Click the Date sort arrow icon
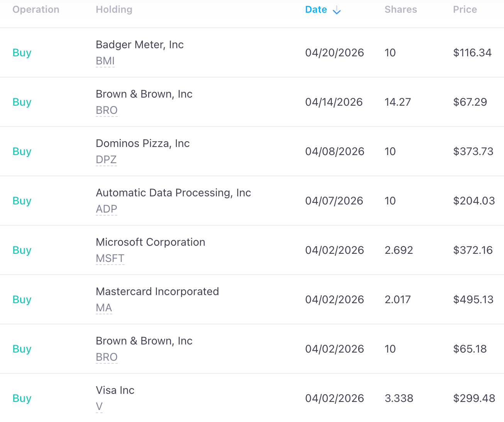The height and width of the screenshot is (422, 504). (x=337, y=10)
